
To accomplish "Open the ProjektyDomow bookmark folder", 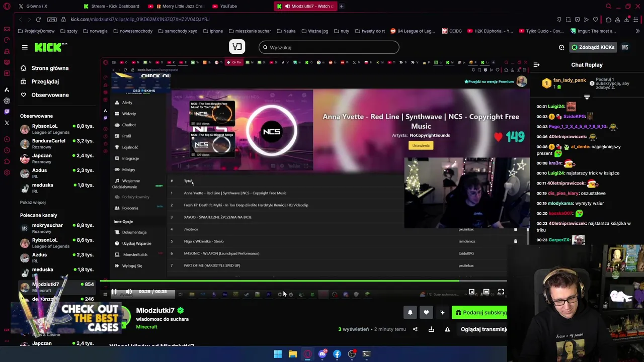I will (36, 31).
